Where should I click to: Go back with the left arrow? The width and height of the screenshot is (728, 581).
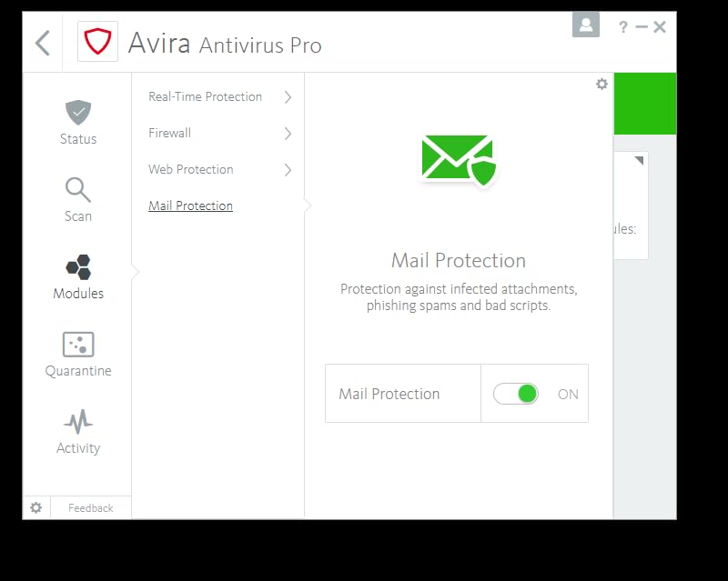point(42,43)
